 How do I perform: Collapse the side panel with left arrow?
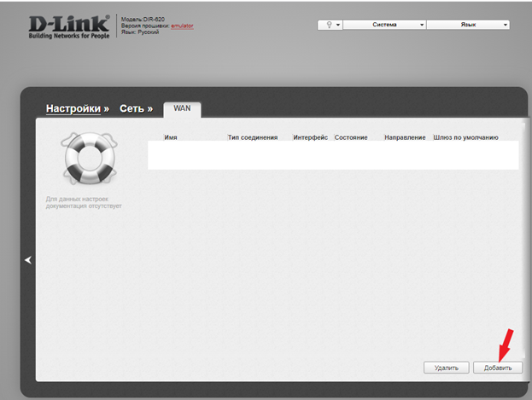coord(27,260)
